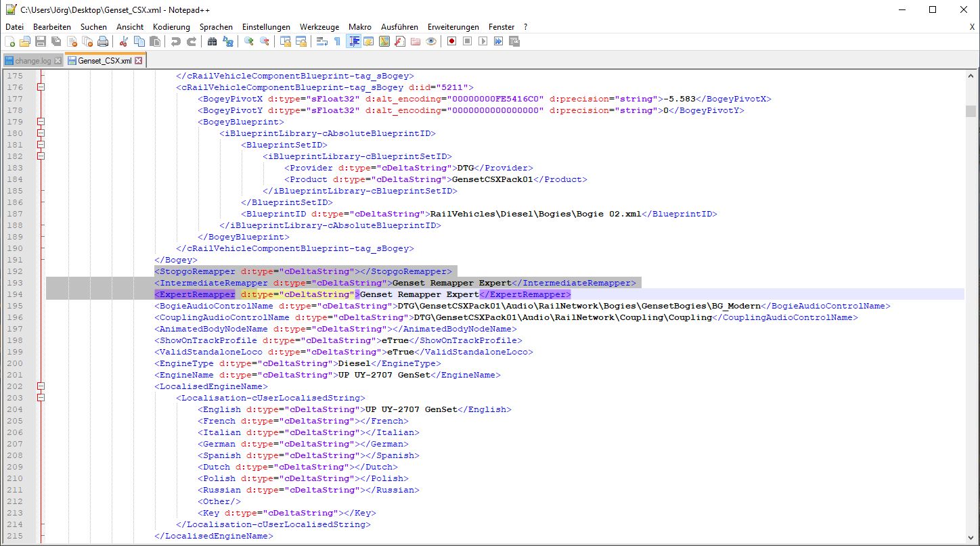Click the Zoom in magnifier icon

[x=249, y=42]
